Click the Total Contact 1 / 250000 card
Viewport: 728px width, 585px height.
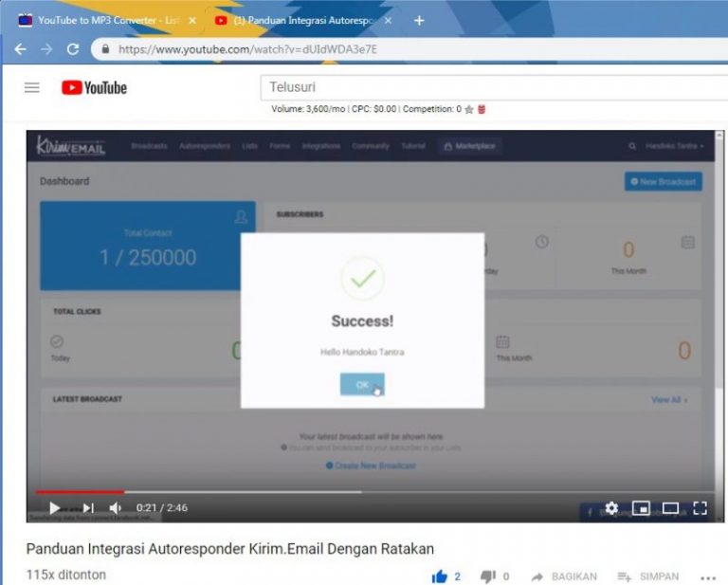click(x=148, y=246)
